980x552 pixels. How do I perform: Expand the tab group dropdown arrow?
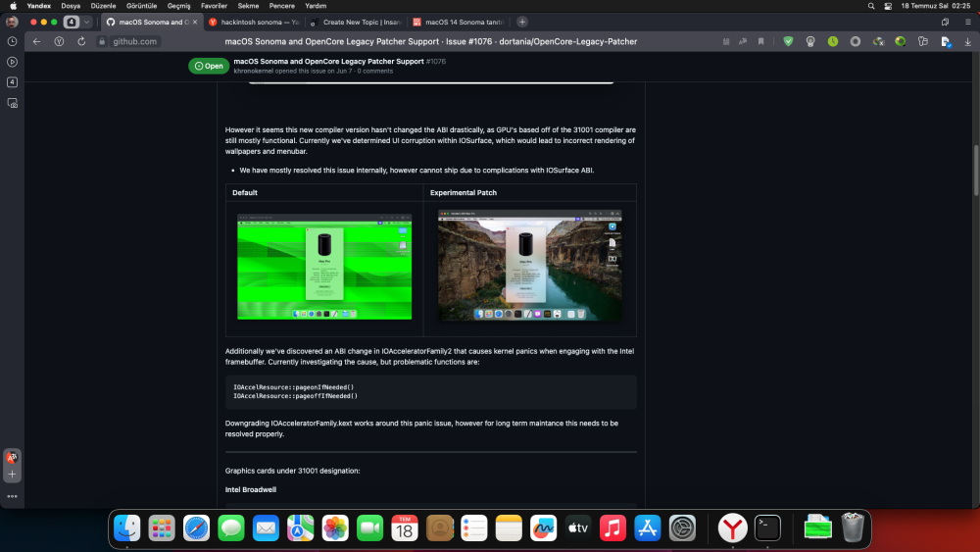point(87,22)
